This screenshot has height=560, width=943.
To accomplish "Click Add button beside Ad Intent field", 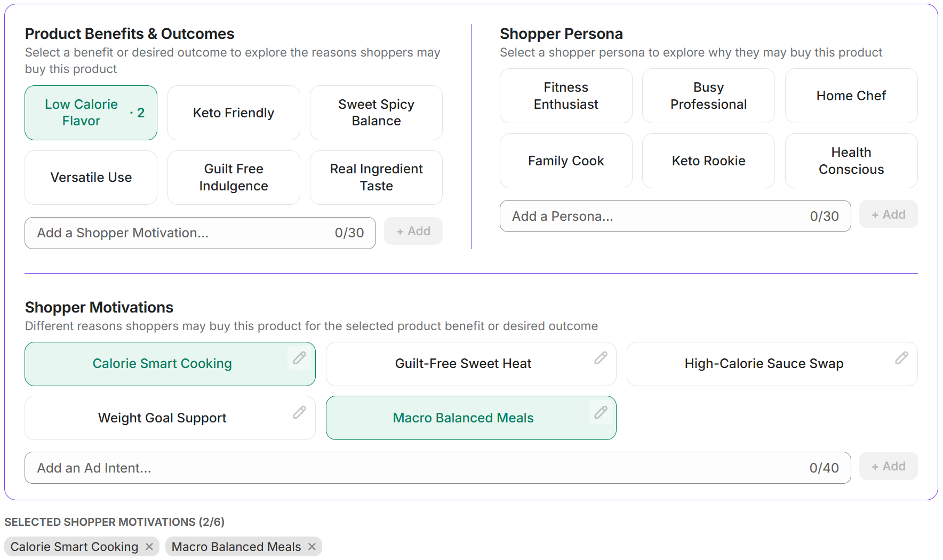I will [889, 466].
